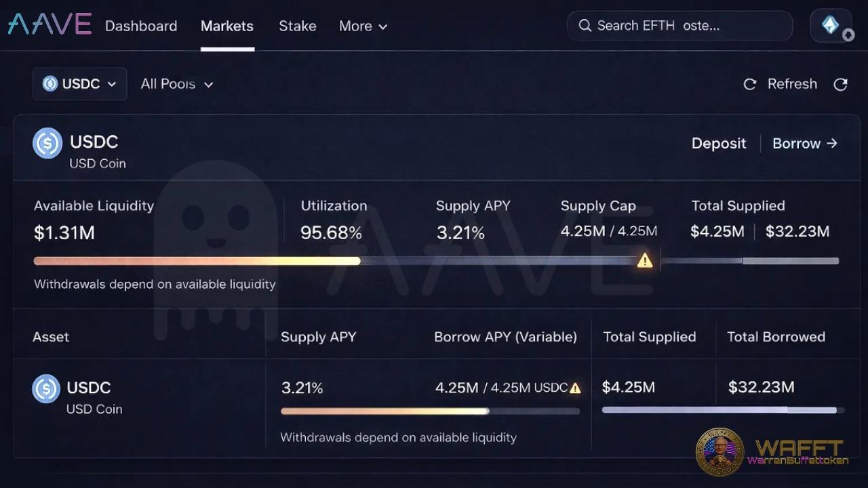This screenshot has width=868, height=488.
Task: Click the circular refresh icon left of Refresh
Action: pyautogui.click(x=749, y=84)
